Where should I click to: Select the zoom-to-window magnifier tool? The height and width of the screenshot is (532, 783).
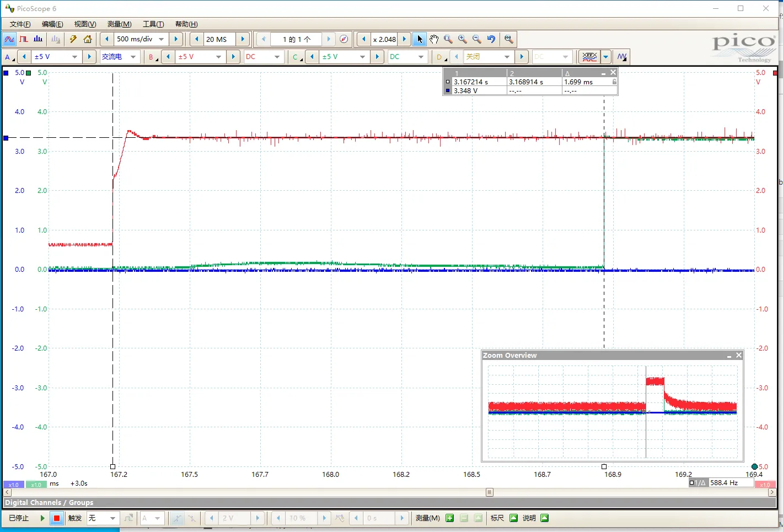pyautogui.click(x=448, y=39)
